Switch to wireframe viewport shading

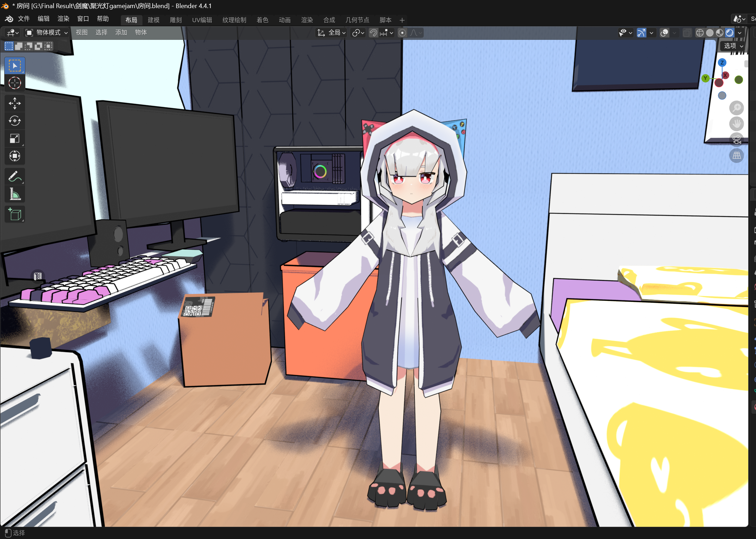[x=700, y=33]
